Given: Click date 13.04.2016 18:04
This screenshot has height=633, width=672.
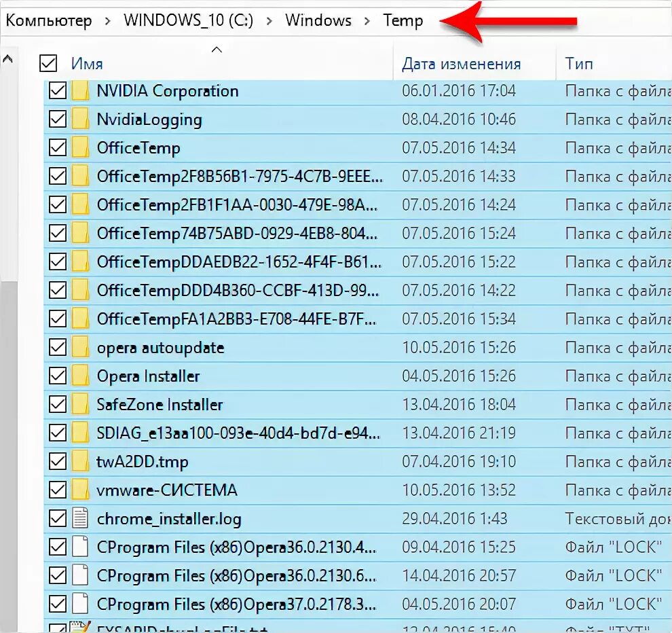Looking at the screenshot, I should 459,404.
